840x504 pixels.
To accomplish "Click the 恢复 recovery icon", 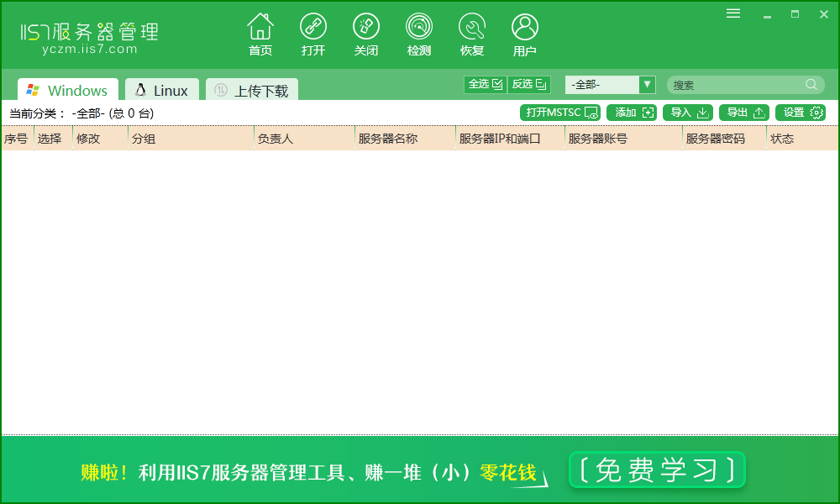I will point(472,34).
